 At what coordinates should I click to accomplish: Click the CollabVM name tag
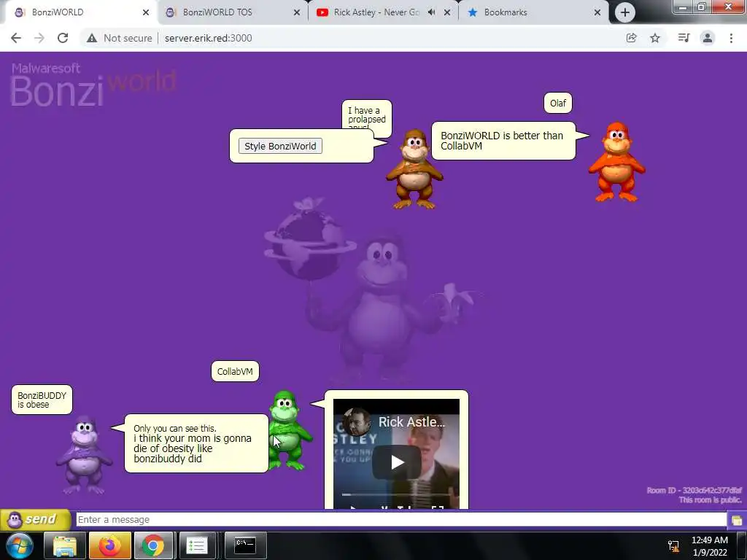click(235, 371)
